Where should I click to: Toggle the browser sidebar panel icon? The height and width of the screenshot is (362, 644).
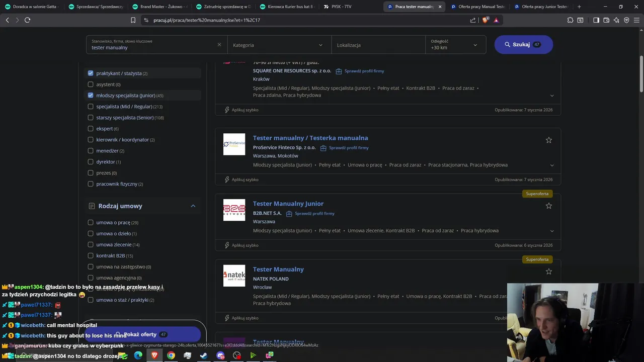[x=596, y=20]
